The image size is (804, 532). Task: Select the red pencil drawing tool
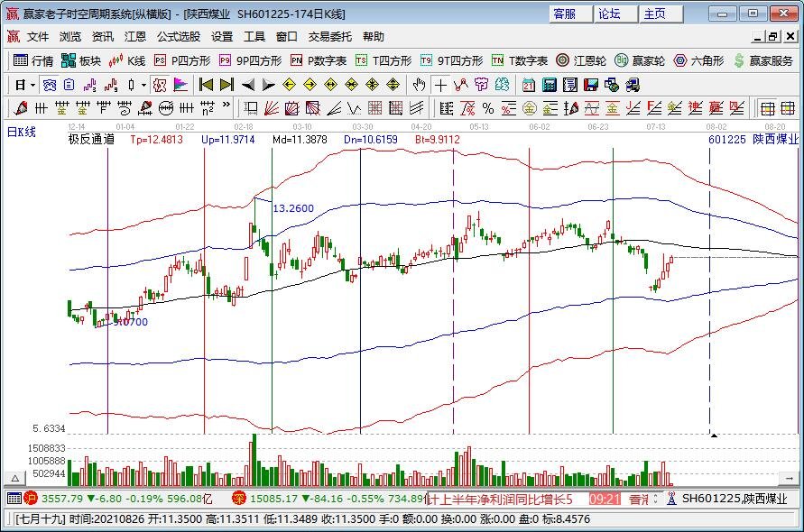tap(21, 108)
